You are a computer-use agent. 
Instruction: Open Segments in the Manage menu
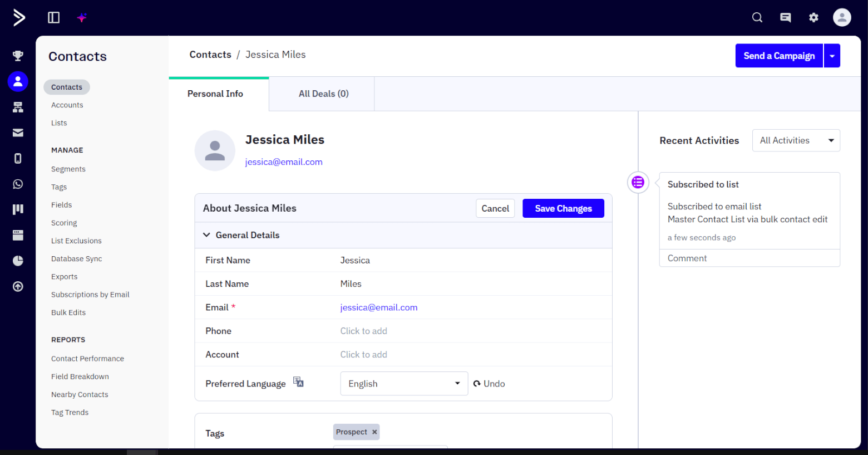[x=68, y=169]
